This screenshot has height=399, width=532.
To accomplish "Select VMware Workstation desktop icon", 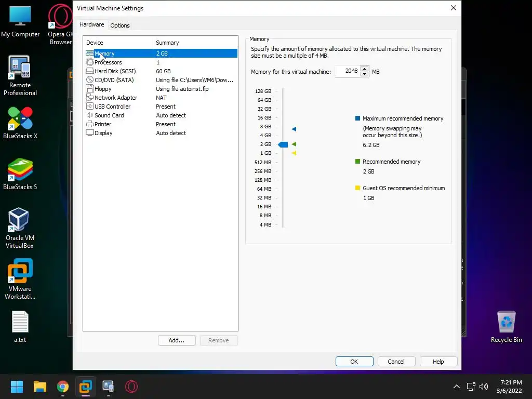I will [20, 279].
